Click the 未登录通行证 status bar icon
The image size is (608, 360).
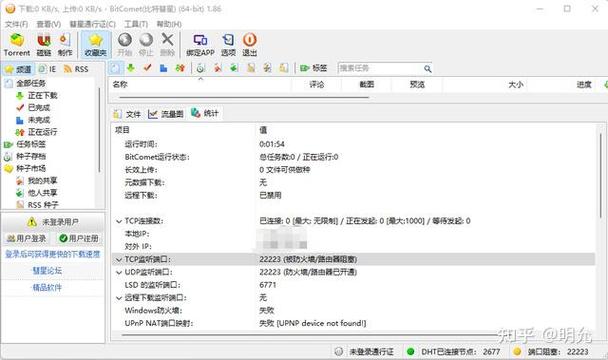pos(339,351)
